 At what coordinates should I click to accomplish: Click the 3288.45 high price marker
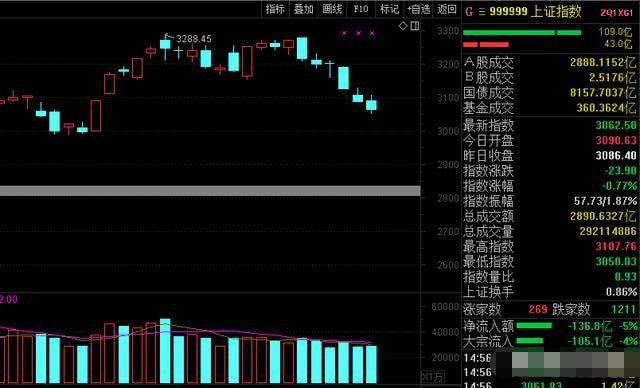pos(194,39)
